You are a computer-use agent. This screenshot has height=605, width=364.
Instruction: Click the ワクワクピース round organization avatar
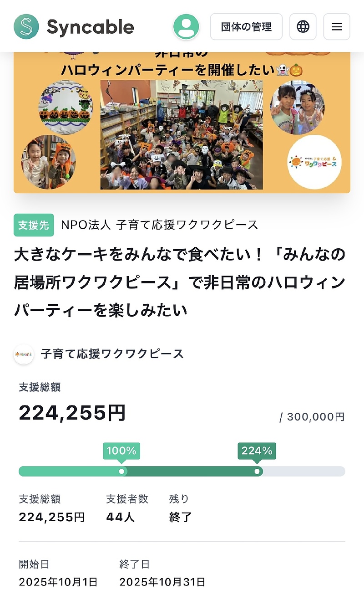point(24,354)
